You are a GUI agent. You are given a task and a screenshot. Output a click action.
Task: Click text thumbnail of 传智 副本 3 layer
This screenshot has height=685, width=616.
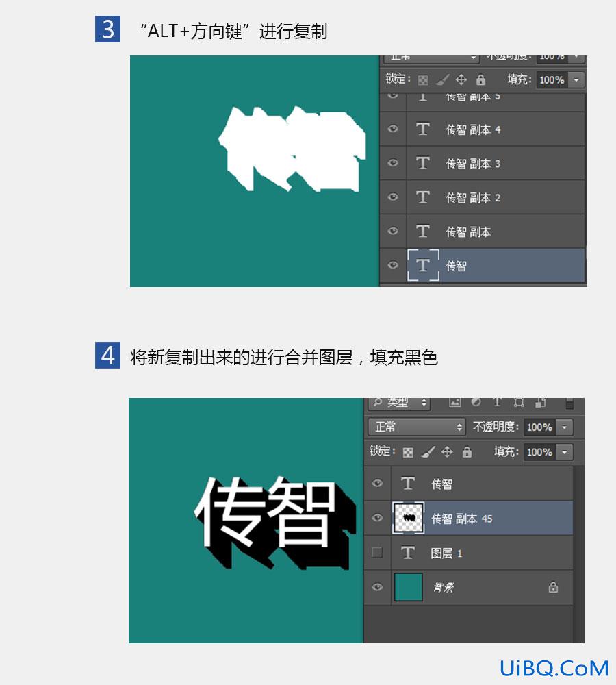(422, 163)
